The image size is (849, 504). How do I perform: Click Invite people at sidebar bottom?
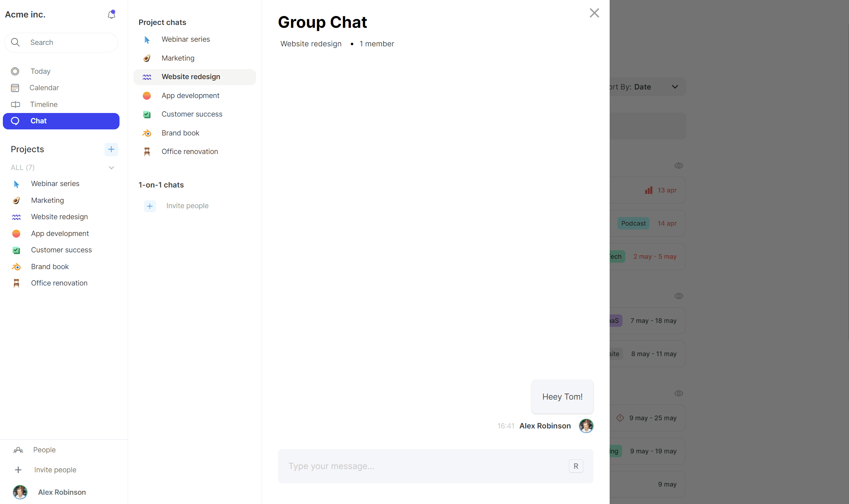55,470
